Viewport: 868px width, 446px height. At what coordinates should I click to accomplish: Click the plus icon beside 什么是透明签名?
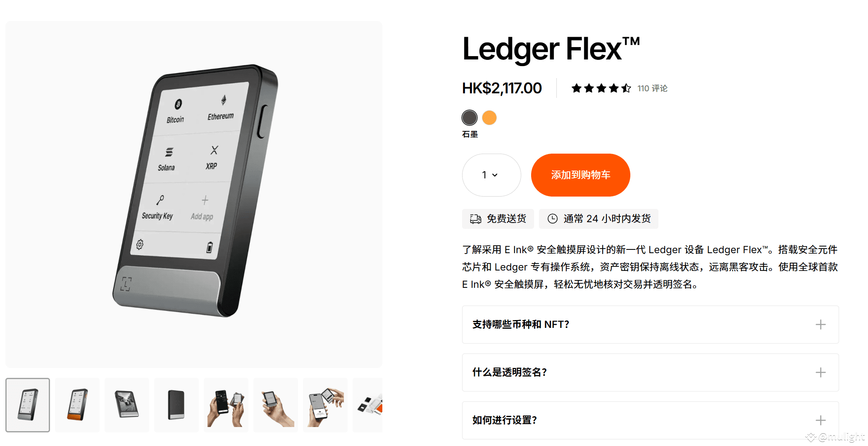pos(820,372)
